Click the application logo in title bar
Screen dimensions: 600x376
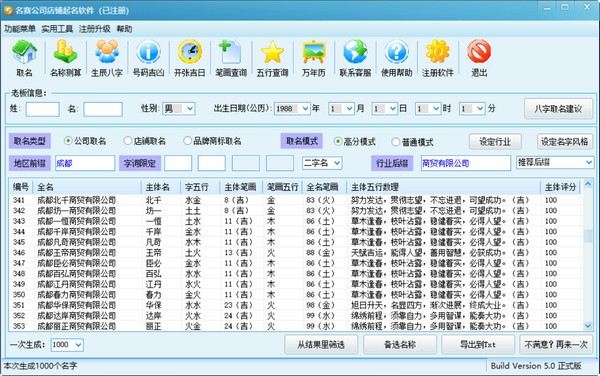(8, 10)
